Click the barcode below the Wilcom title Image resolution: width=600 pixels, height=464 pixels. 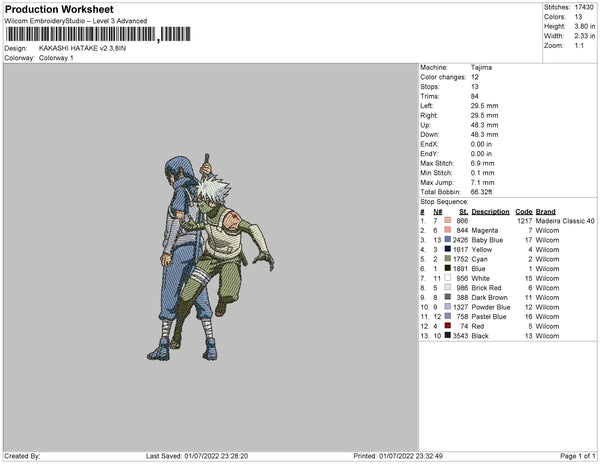point(80,34)
